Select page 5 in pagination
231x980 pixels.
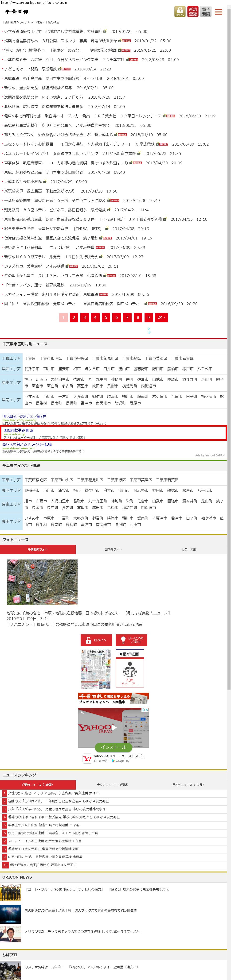106,317
